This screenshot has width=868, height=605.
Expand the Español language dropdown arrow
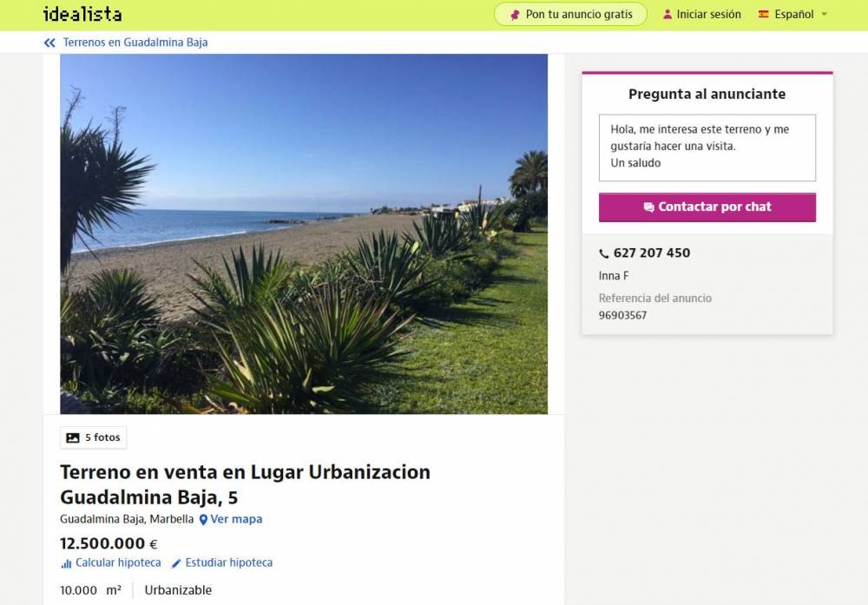(824, 15)
